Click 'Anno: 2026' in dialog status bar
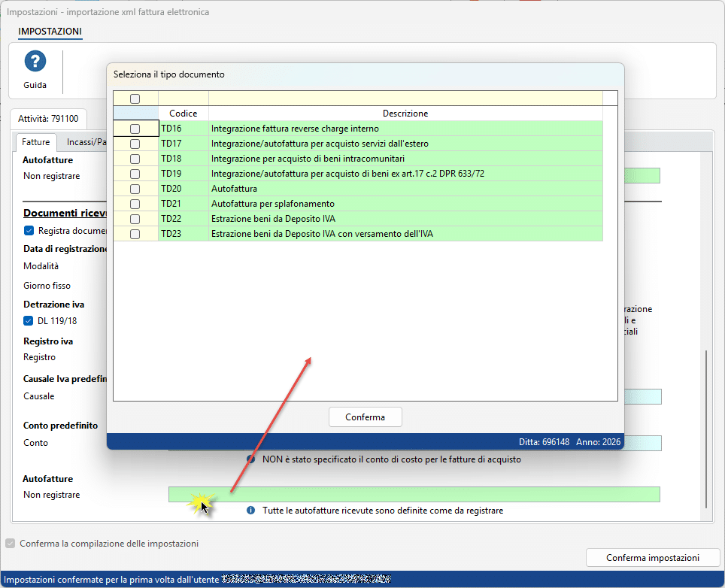 pos(599,442)
